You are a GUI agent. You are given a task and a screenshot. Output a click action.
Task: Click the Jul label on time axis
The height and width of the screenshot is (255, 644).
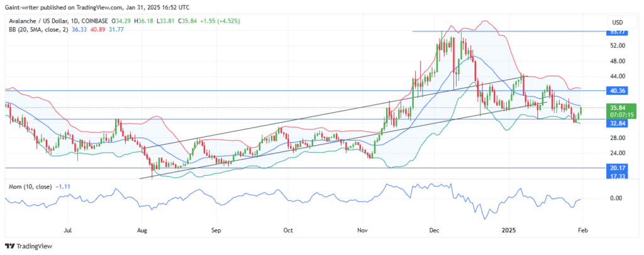click(x=69, y=231)
